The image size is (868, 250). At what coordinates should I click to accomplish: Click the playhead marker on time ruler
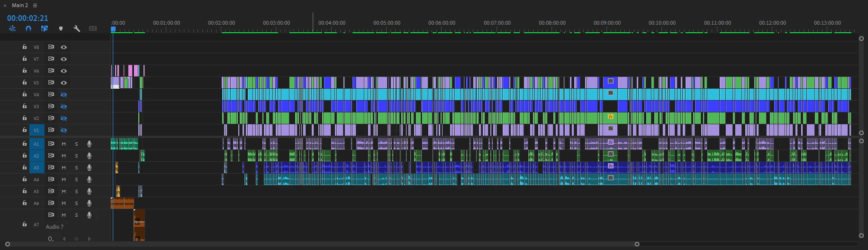tap(113, 29)
